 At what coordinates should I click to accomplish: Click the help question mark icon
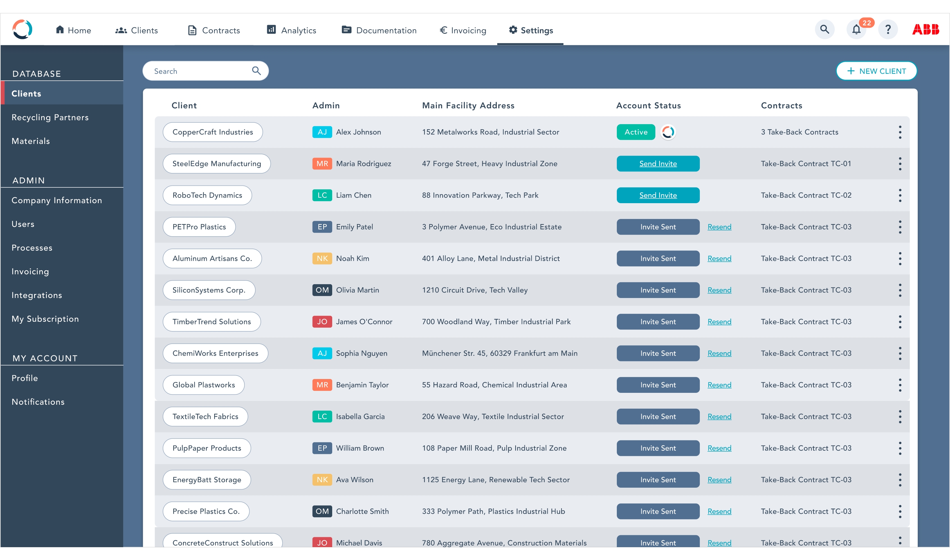point(888,30)
